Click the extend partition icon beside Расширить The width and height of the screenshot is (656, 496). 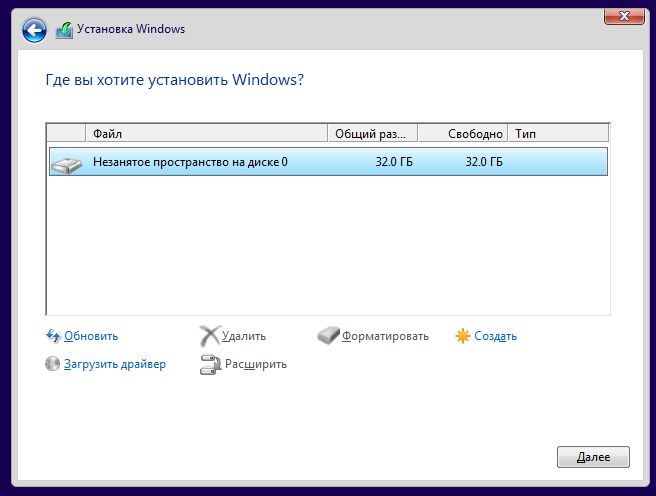210,364
